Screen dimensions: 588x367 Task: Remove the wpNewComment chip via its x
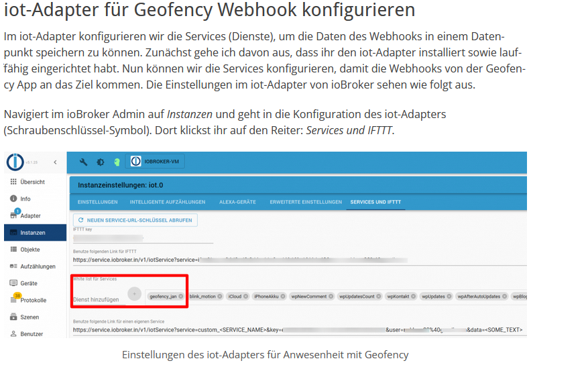click(331, 297)
